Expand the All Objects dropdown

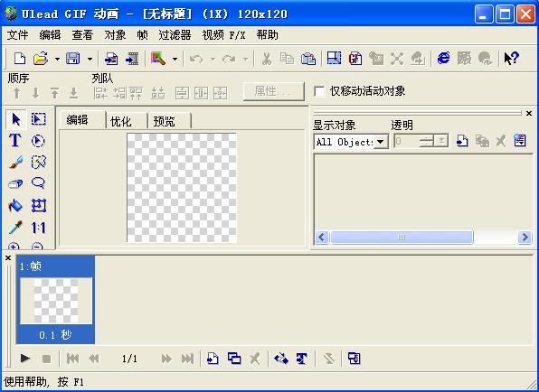[381, 142]
